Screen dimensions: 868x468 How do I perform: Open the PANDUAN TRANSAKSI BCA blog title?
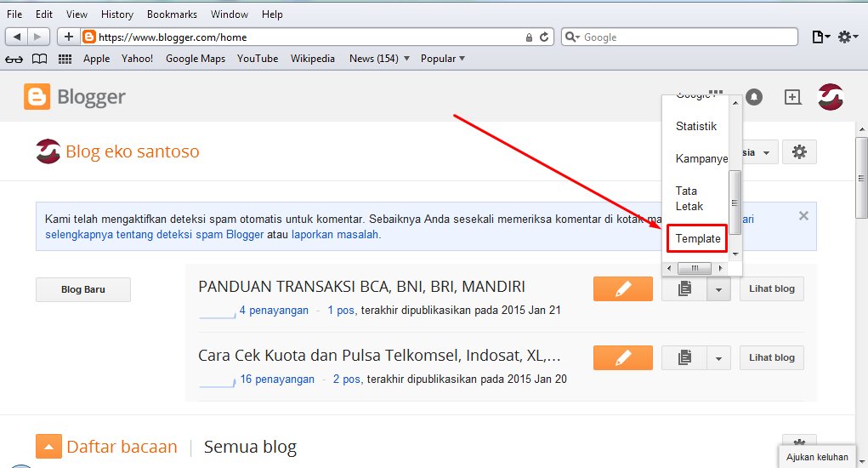pyautogui.click(x=361, y=287)
